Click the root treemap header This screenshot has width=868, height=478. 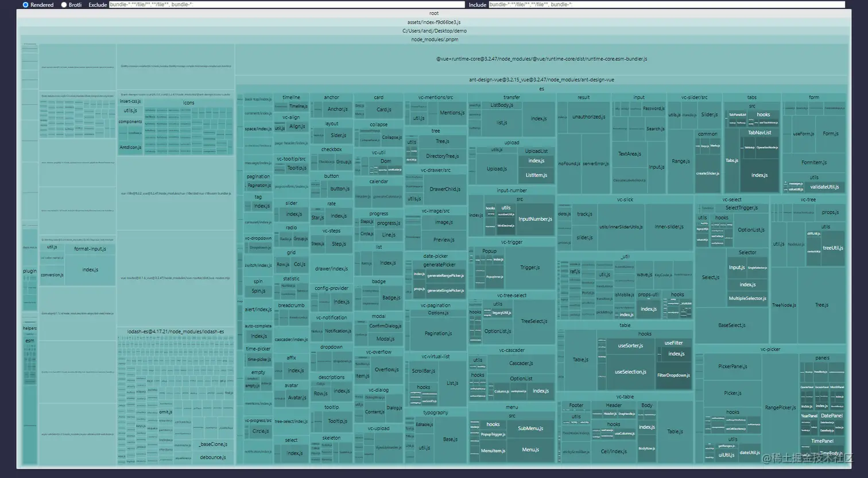click(x=434, y=13)
